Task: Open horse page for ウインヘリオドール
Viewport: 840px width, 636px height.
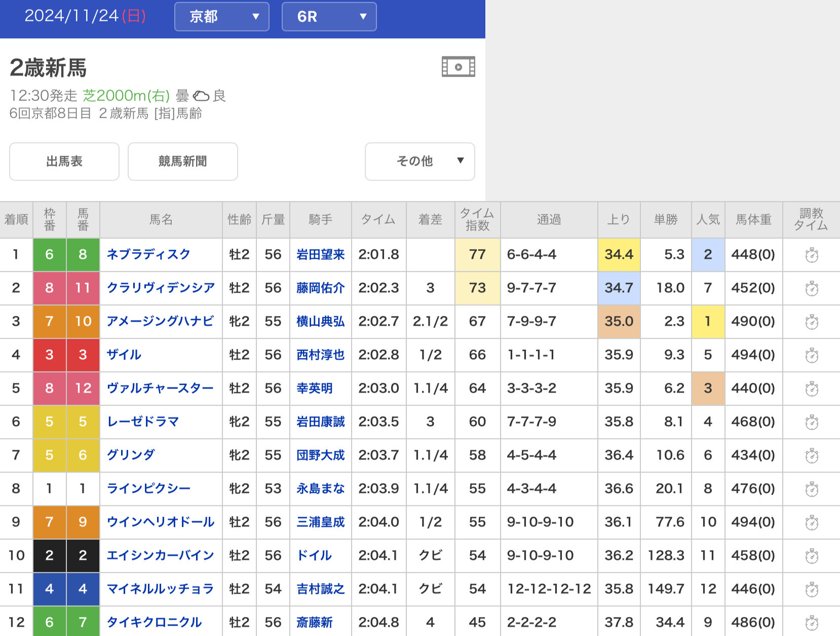Action: (x=160, y=522)
